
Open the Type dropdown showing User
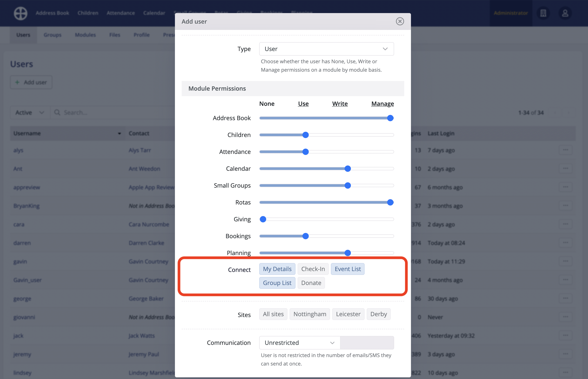coord(326,49)
